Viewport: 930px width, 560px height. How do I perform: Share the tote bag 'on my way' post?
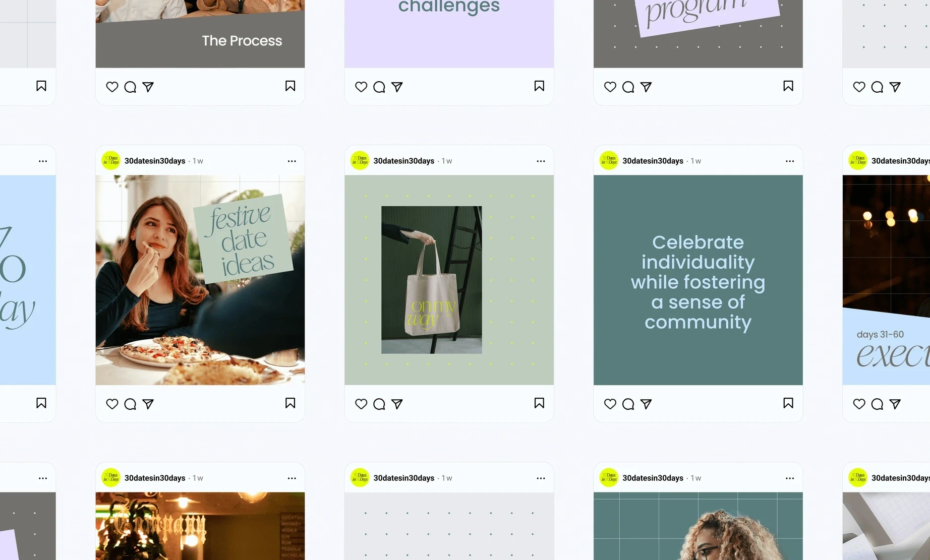(397, 404)
